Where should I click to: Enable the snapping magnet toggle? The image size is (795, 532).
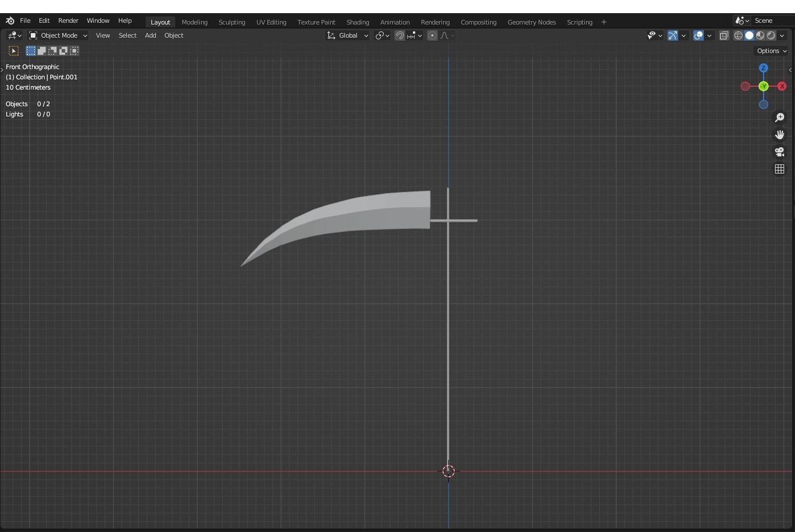coord(399,35)
